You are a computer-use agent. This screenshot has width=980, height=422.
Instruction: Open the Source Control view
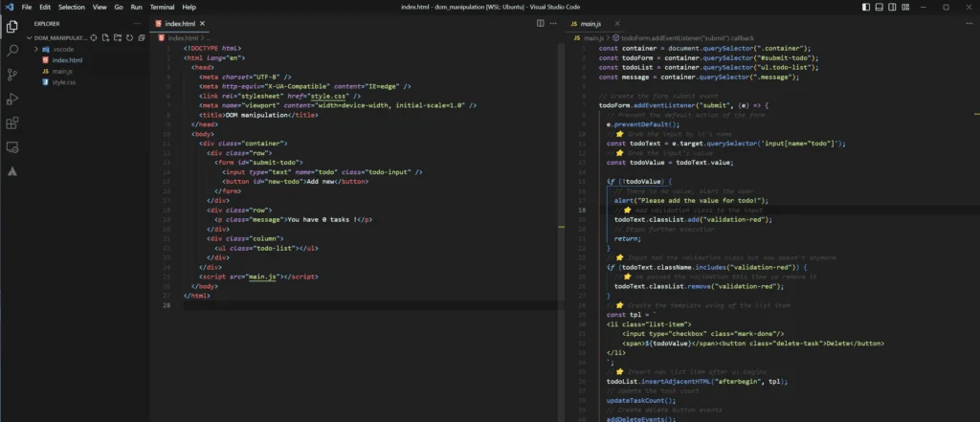pyautogui.click(x=11, y=75)
